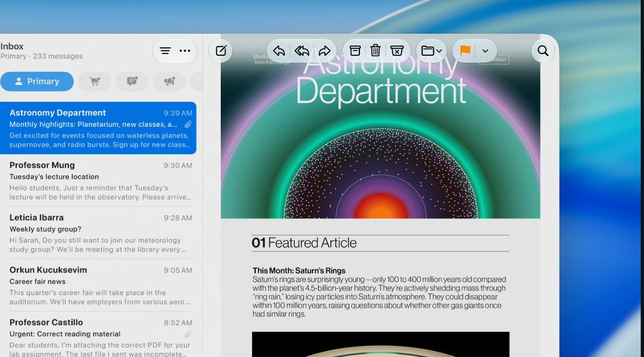Open Orkun Kucuksevim's Career fair news email
This screenshot has width=644, height=357.
click(98, 286)
